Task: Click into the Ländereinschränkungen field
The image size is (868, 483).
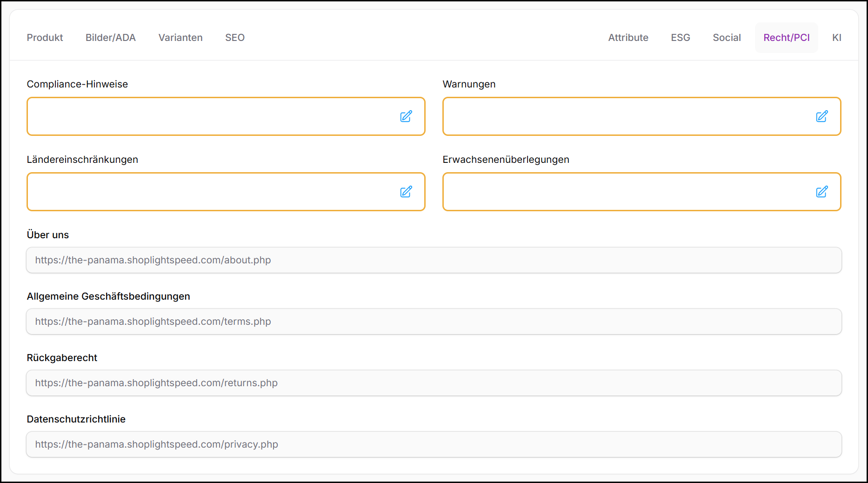Action: 209,192
